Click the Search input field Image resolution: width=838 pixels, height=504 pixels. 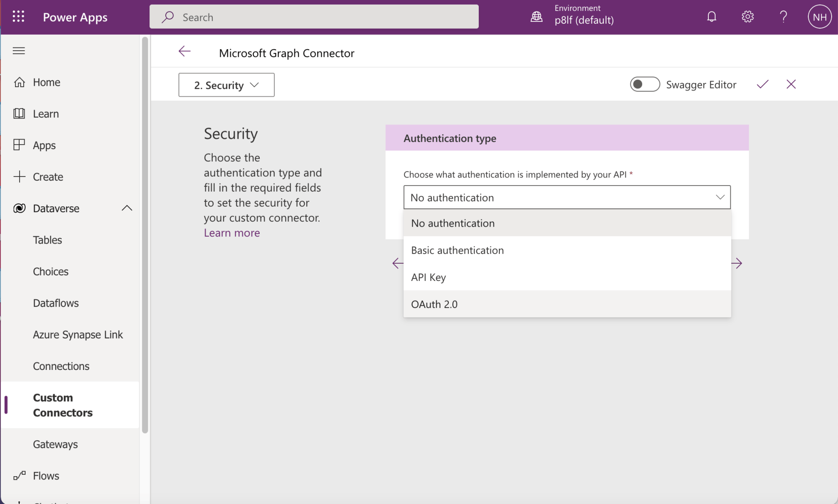coord(314,17)
